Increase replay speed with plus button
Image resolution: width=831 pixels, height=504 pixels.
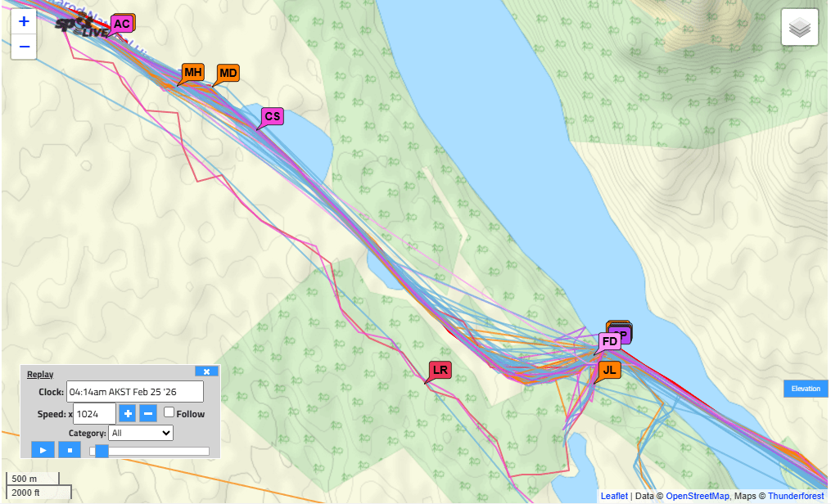coord(127,413)
